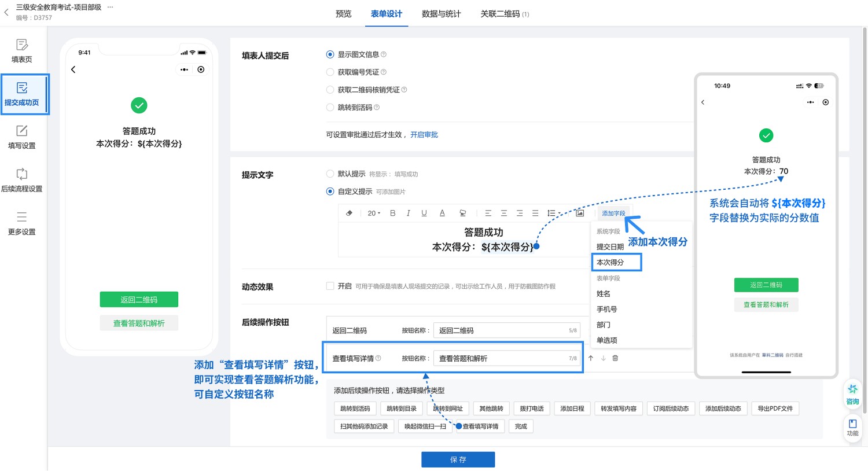
Task: Select the 获取编号凭证 radio option
Action: coord(330,72)
